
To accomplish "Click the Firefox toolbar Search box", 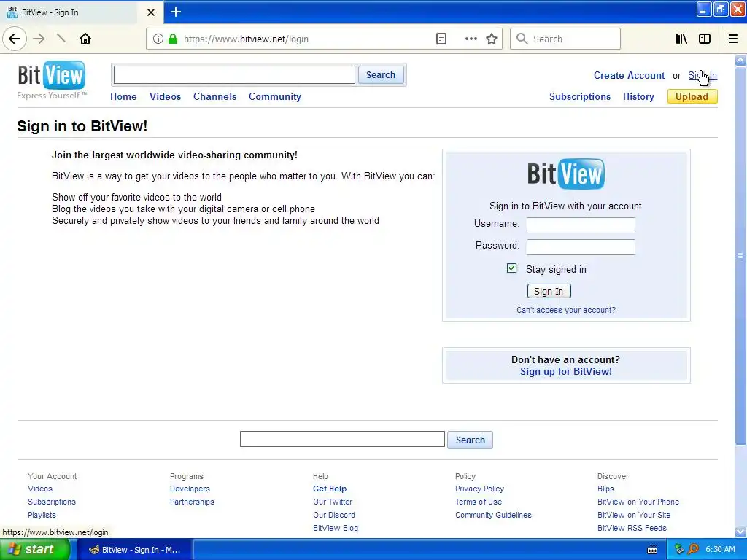I will pyautogui.click(x=565, y=39).
